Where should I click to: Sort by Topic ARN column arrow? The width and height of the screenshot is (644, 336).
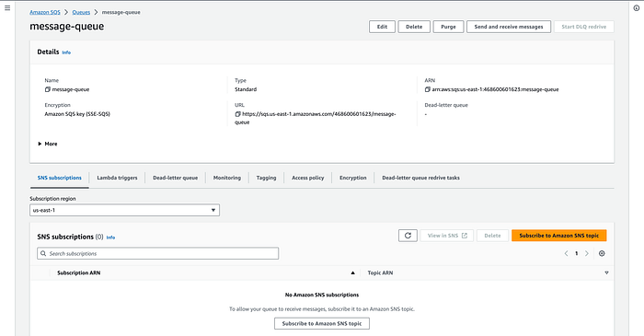[x=606, y=272]
